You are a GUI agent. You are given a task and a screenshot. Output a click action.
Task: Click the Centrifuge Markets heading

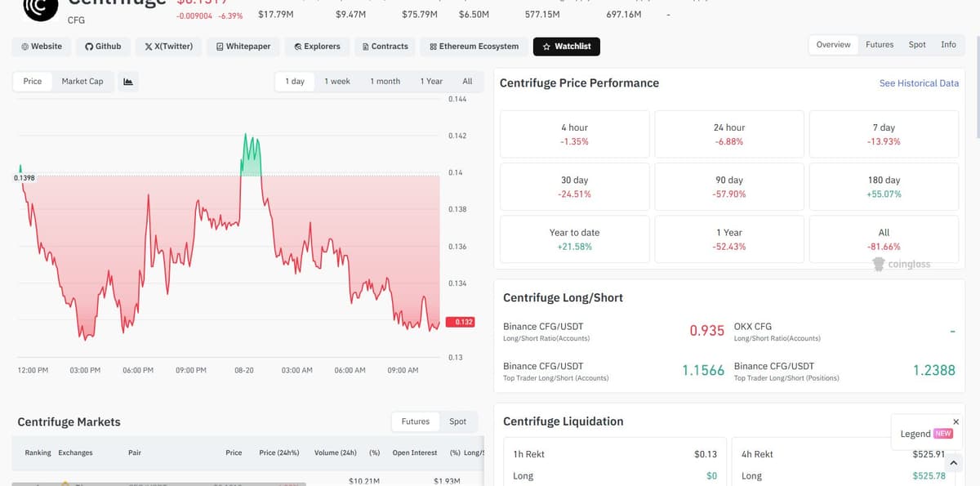click(69, 422)
